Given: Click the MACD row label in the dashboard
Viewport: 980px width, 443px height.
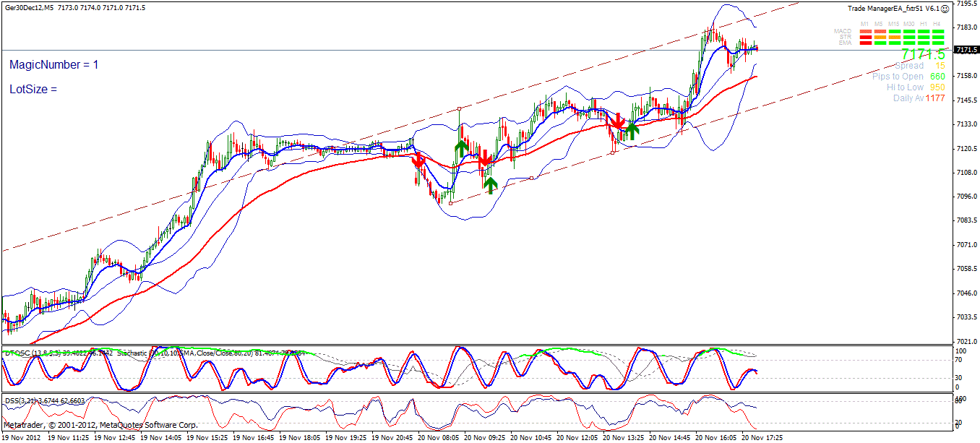Looking at the screenshot, I should click(843, 31).
